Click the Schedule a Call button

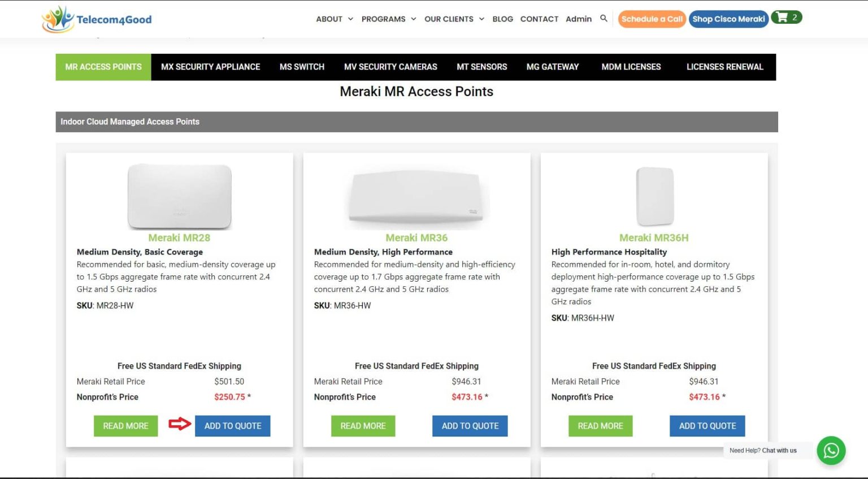pyautogui.click(x=652, y=19)
